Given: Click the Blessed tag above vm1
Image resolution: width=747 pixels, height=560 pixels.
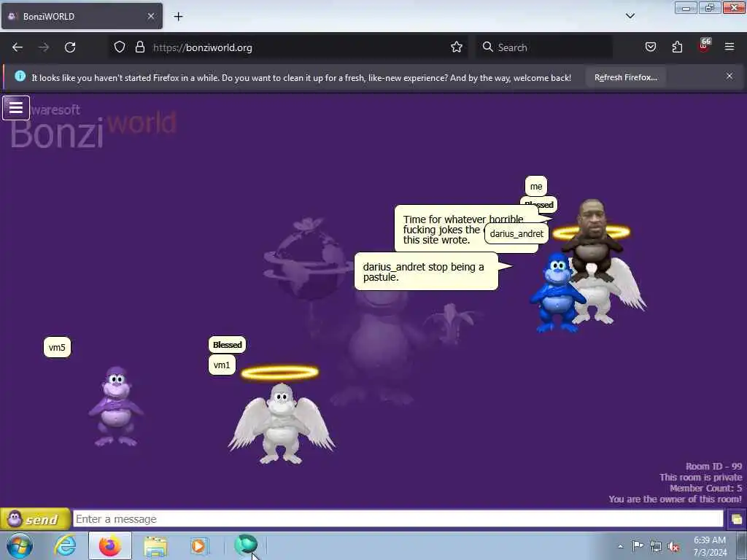Looking at the screenshot, I should point(228,345).
